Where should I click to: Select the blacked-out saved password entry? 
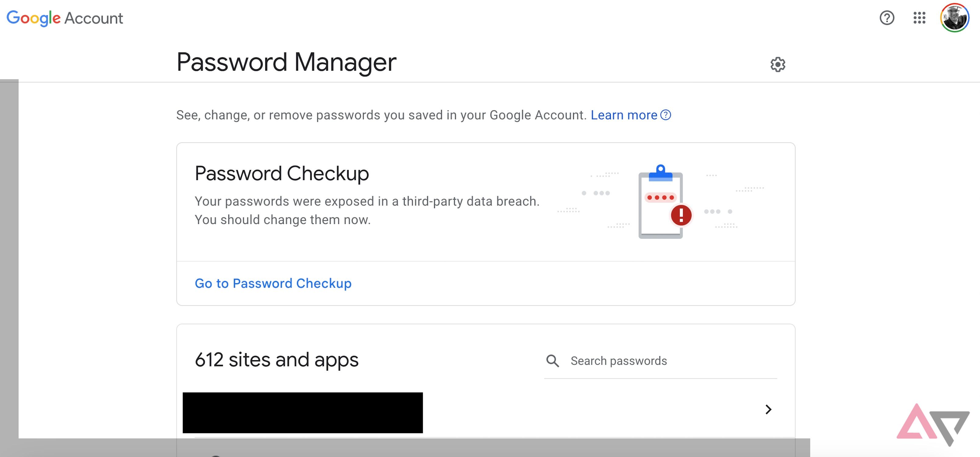(x=302, y=413)
